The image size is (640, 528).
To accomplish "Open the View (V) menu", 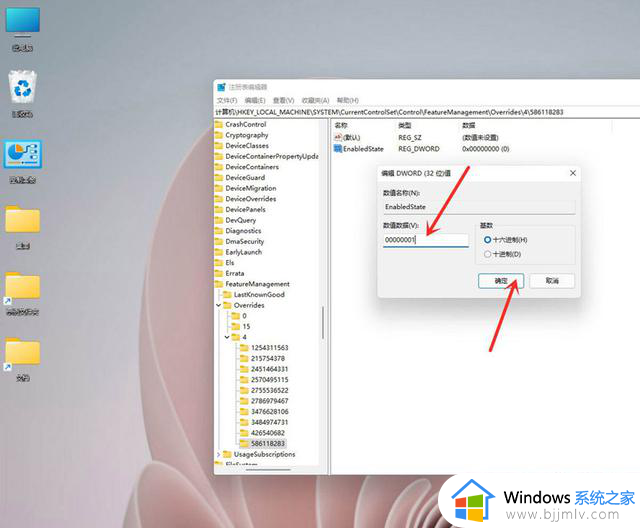I will [x=284, y=100].
